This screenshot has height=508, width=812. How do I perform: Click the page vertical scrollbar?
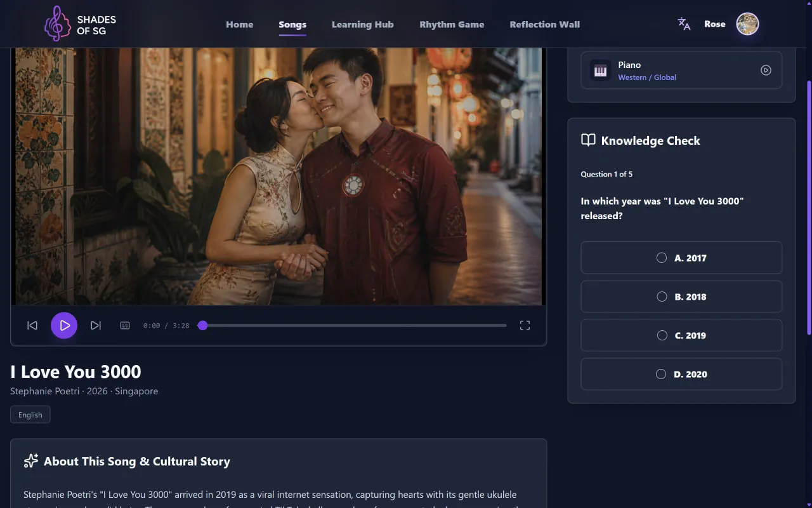pos(808,208)
